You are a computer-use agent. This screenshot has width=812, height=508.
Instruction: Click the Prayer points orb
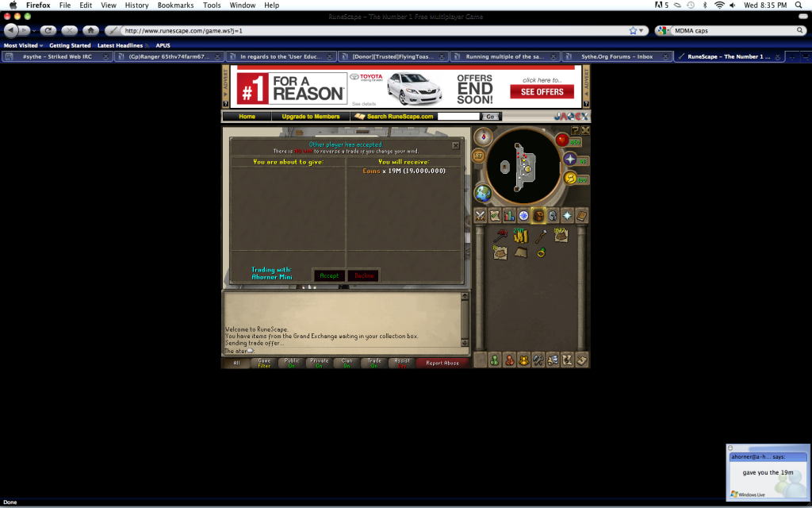pyautogui.click(x=570, y=159)
